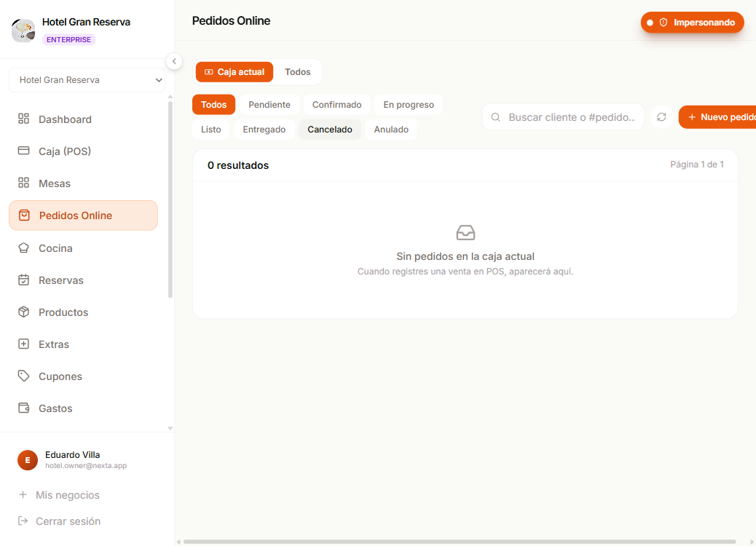756x546 pixels.
Task: Select the orange Todos status filter
Action: coord(213,105)
